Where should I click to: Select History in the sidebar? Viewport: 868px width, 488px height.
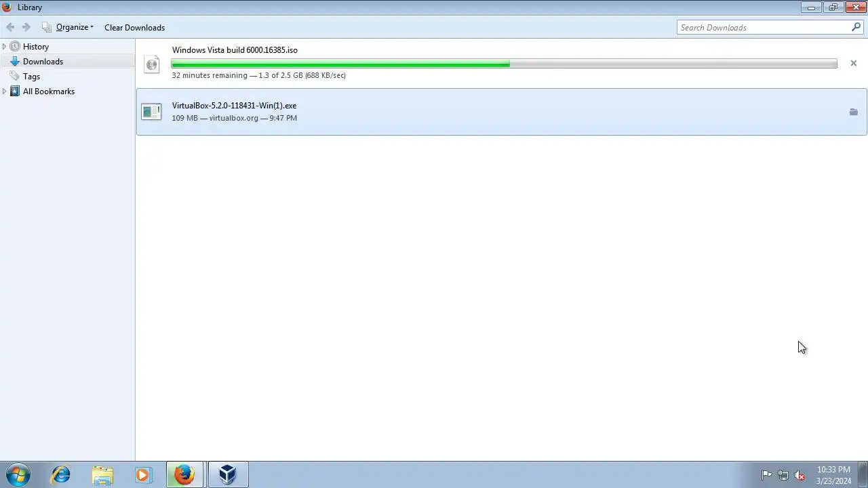click(36, 47)
